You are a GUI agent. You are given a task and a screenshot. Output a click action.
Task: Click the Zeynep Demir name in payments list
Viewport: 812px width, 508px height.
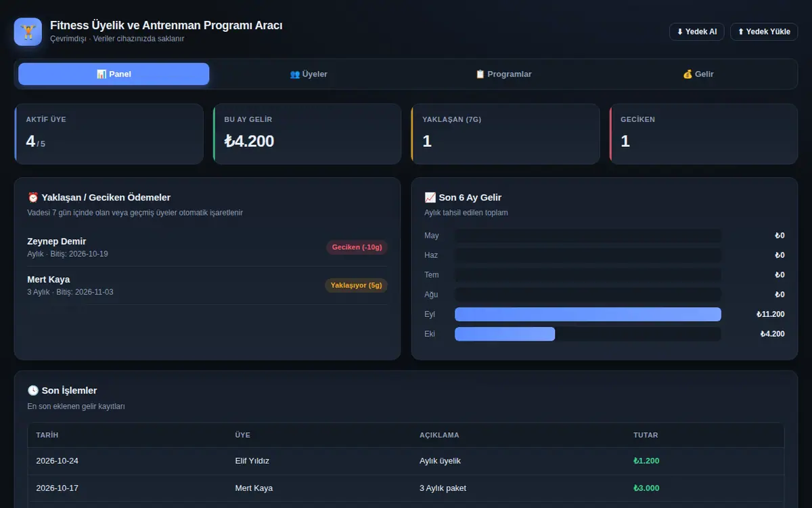click(57, 241)
